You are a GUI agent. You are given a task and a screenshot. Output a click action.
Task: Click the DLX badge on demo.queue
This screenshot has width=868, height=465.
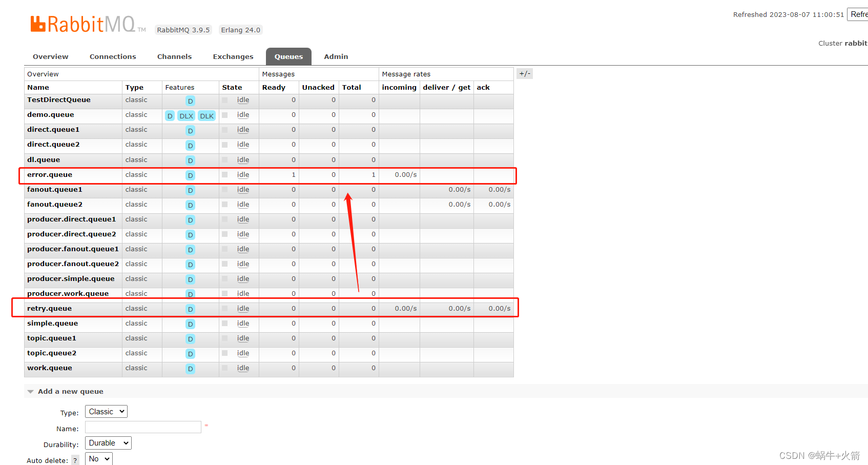[187, 116]
